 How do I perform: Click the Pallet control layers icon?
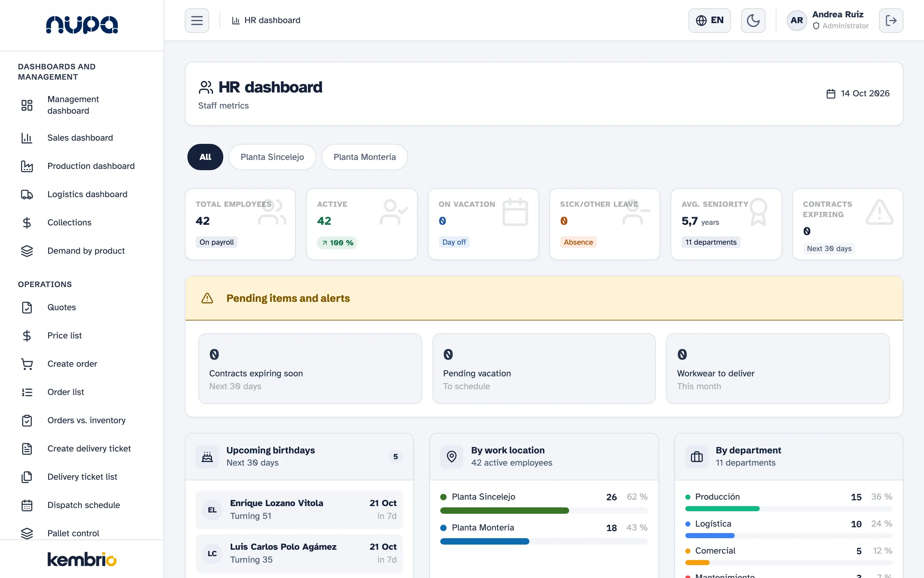click(27, 533)
